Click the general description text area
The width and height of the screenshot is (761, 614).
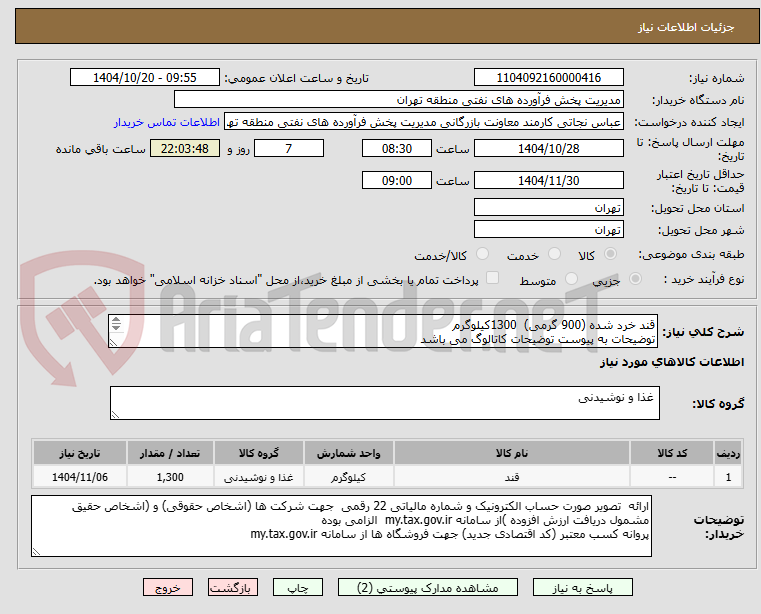tap(383, 331)
